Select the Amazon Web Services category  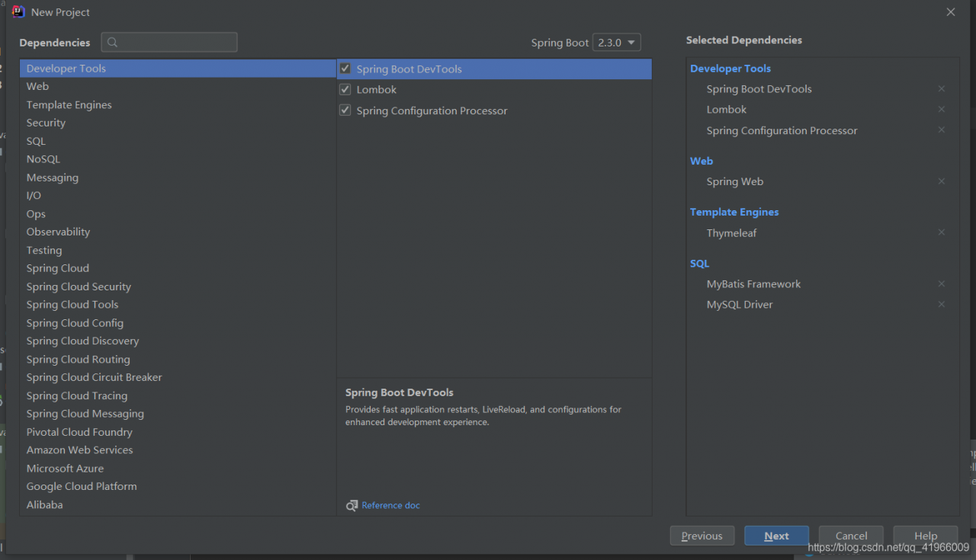[x=178, y=450]
